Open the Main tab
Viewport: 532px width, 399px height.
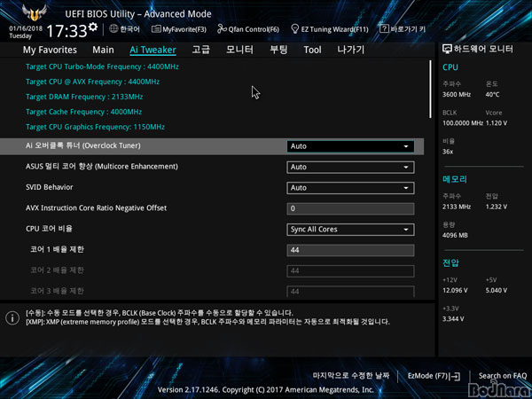(x=103, y=50)
